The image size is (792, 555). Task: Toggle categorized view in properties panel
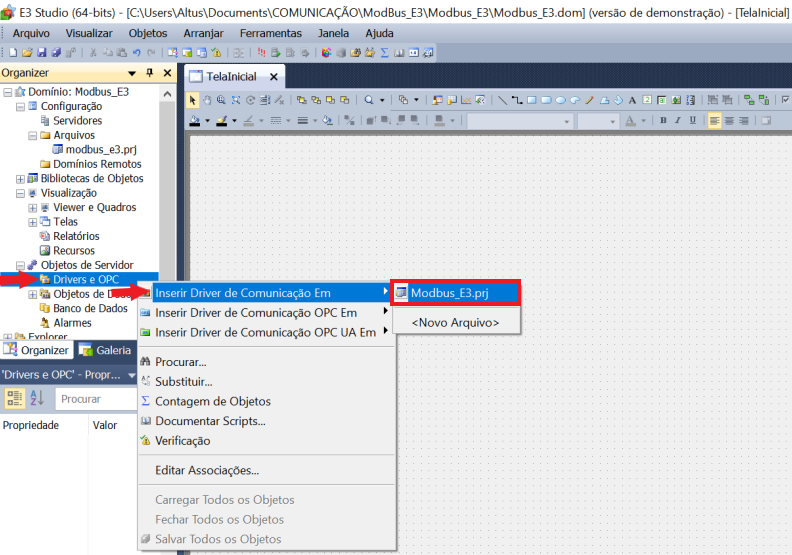[x=15, y=398]
